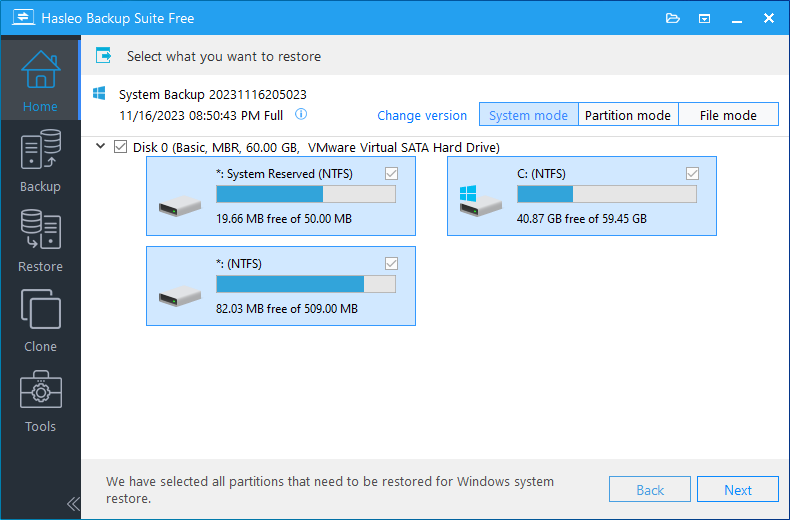Image resolution: width=790 pixels, height=520 pixels.
Task: Click '40.87 GB free of 59.45 GB' text
Action: [x=581, y=219]
